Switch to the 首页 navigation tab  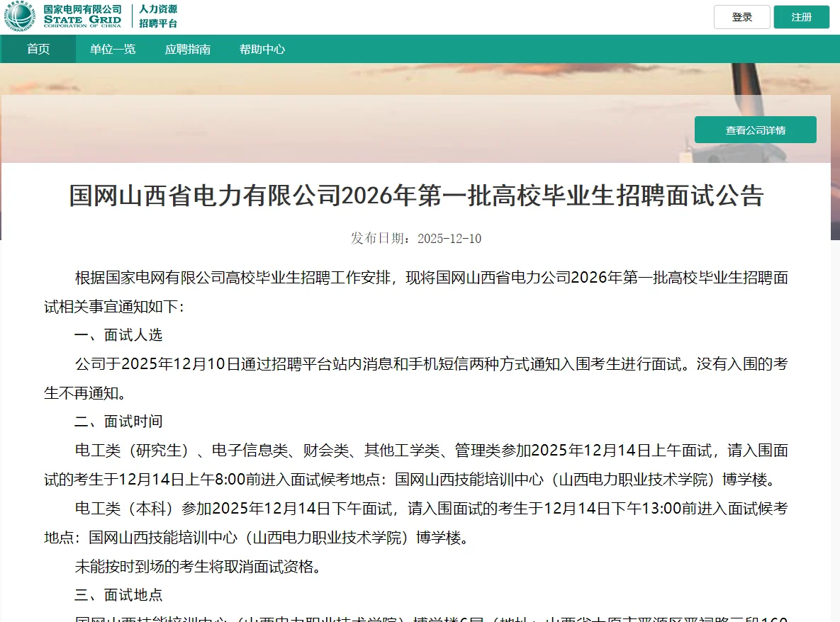[38, 50]
